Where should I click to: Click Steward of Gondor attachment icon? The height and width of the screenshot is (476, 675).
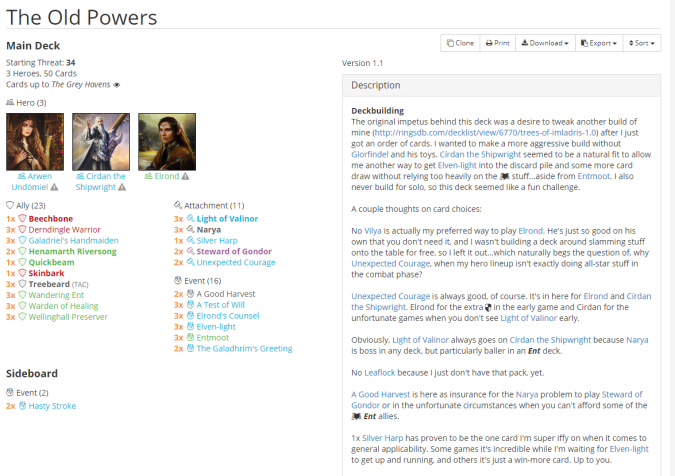point(190,251)
